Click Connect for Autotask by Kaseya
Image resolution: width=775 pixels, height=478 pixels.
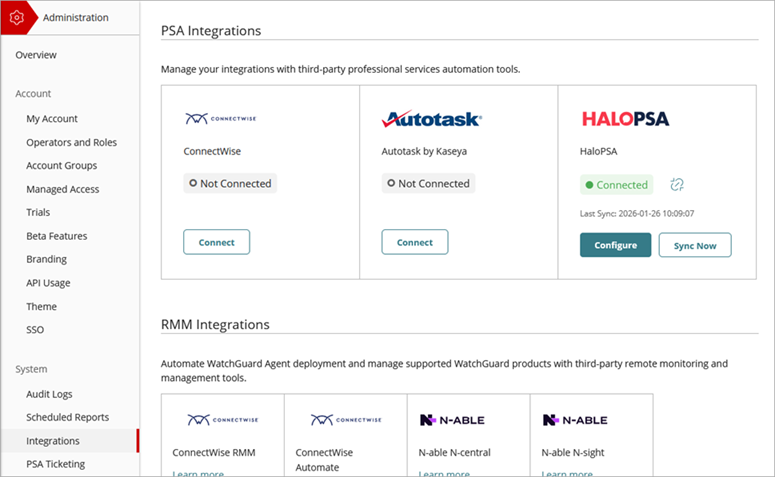point(415,242)
